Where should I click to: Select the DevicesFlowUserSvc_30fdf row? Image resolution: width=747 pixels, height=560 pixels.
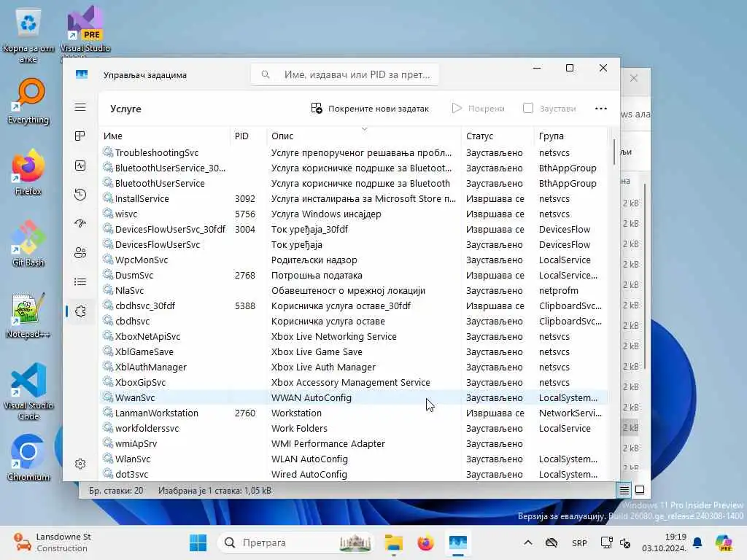pos(354,229)
